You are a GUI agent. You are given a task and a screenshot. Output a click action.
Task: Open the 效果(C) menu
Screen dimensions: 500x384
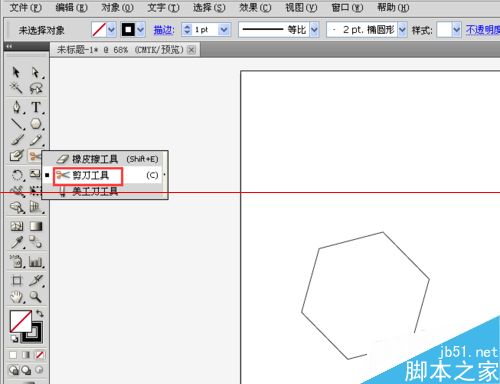click(x=255, y=7)
